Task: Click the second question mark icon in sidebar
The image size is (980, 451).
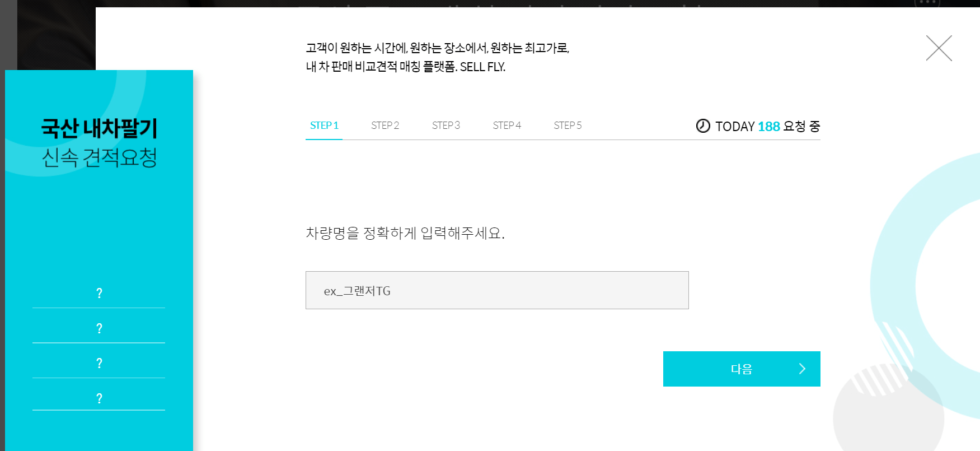Action: [99, 328]
